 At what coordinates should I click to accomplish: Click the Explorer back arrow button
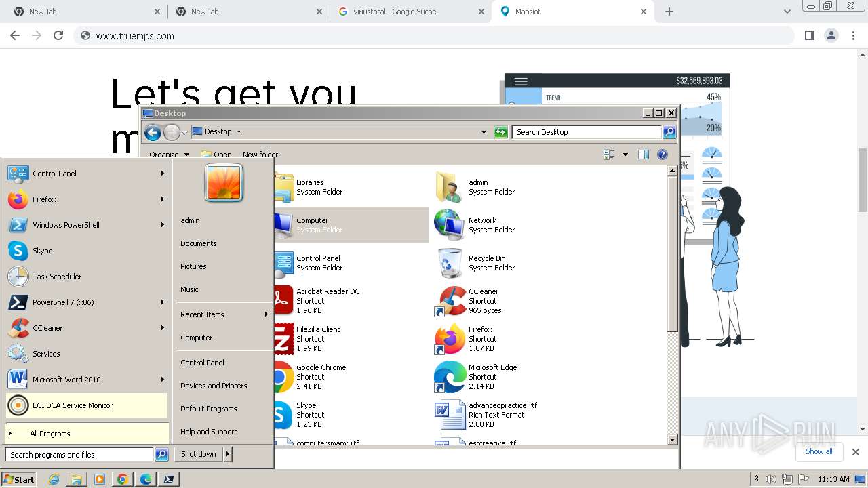tap(153, 132)
